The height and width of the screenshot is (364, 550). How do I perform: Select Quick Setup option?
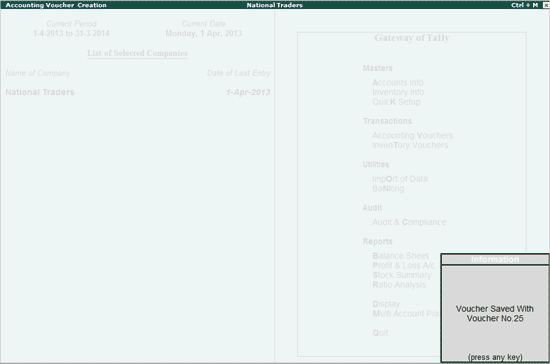(x=396, y=102)
